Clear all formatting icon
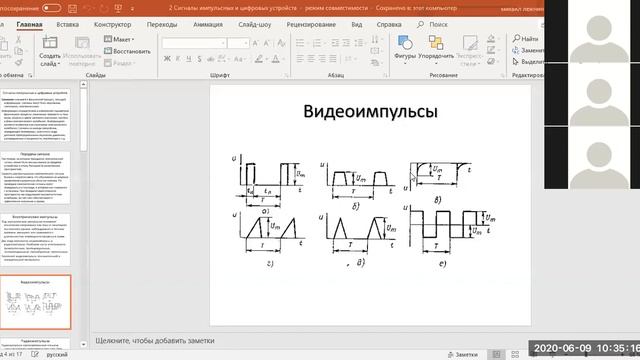 (281, 43)
